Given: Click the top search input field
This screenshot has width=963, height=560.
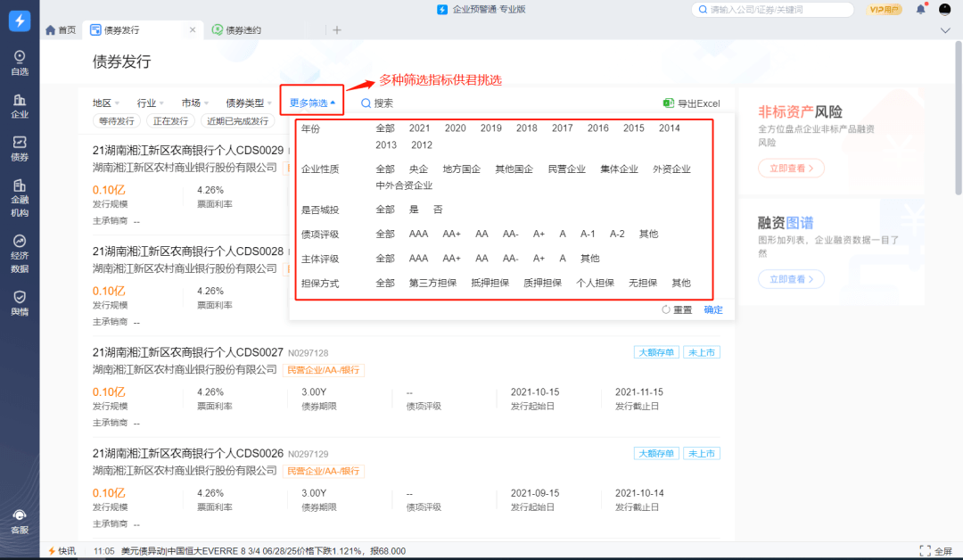Looking at the screenshot, I should 772,9.
